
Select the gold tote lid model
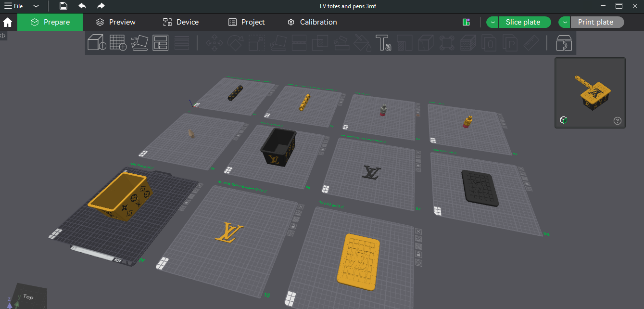click(x=359, y=262)
